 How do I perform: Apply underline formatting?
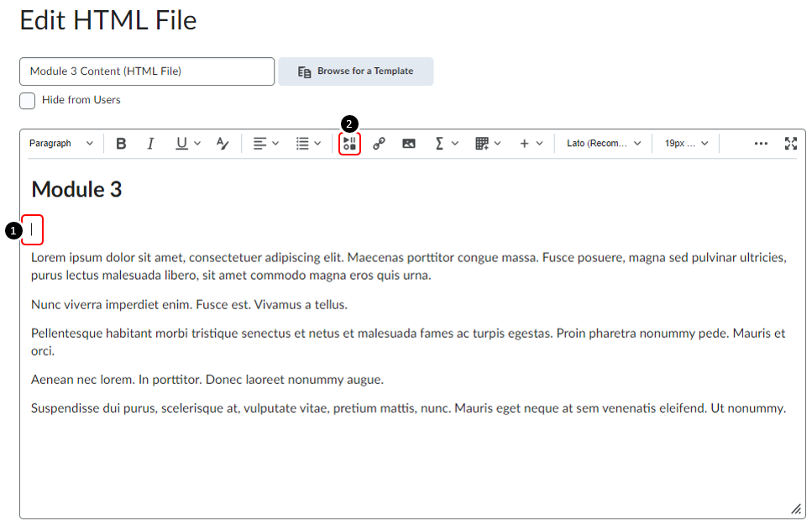point(182,144)
